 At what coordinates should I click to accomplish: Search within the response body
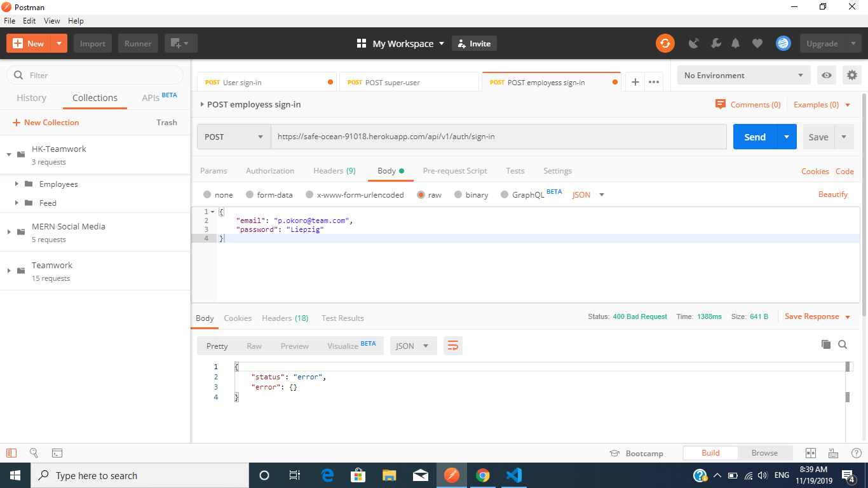point(843,344)
